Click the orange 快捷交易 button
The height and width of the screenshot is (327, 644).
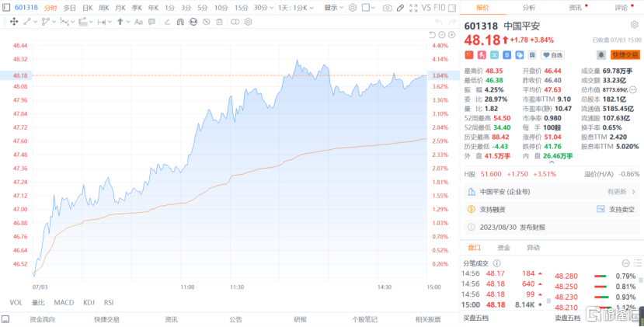pos(625,55)
